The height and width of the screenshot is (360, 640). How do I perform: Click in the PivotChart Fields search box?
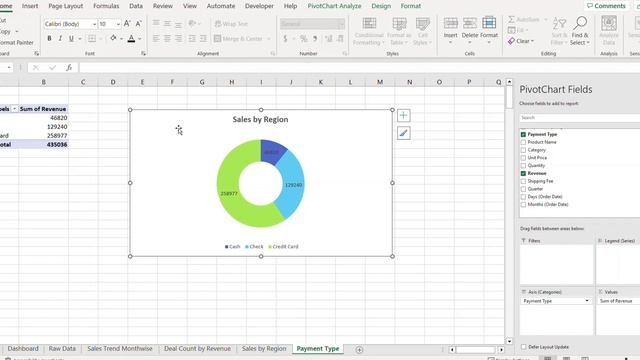(580, 118)
